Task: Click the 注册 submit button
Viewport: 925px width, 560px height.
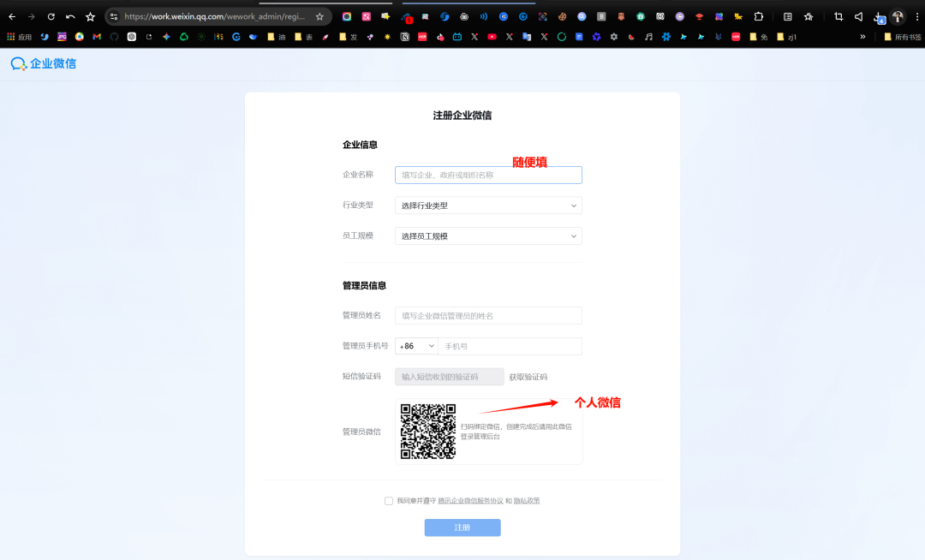Action: [462, 527]
